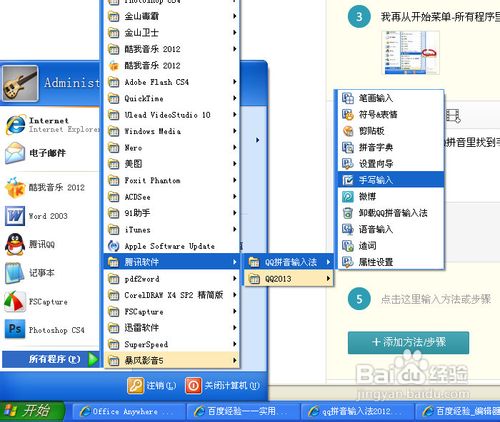Open 设置向导 setup wizard
This screenshot has height=422, width=500.
pos(391,164)
